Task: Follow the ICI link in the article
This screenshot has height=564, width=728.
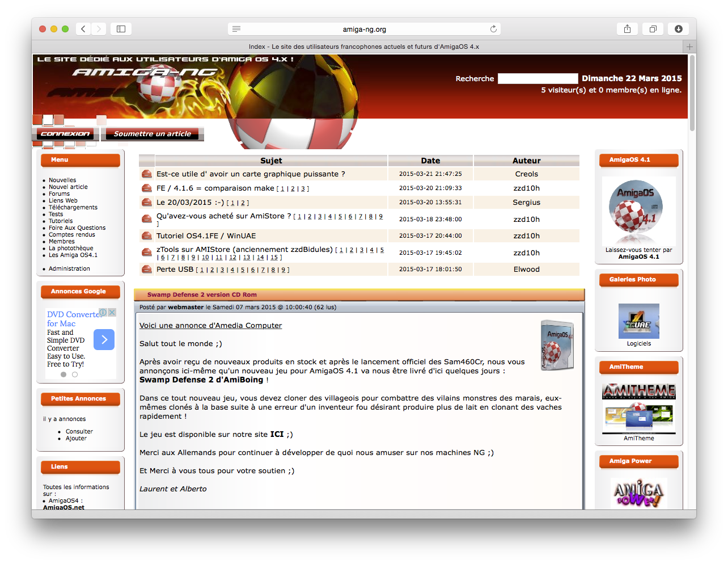Action: (x=277, y=434)
